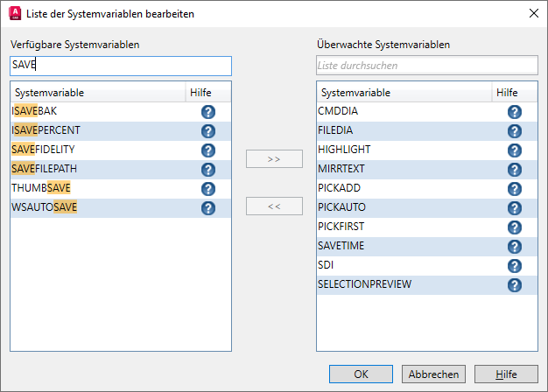Show help for MIRRTEXT variable
This screenshot has width=548, height=392.
point(515,170)
